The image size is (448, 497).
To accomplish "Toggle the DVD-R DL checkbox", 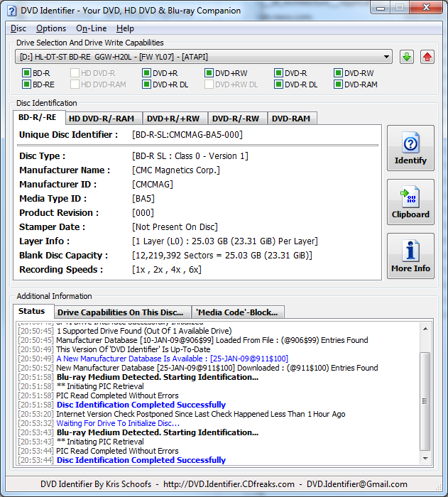I will coord(278,84).
